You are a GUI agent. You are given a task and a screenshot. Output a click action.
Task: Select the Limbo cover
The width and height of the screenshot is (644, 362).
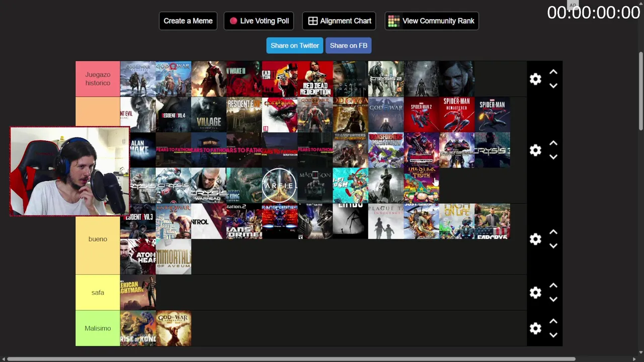click(x=350, y=221)
